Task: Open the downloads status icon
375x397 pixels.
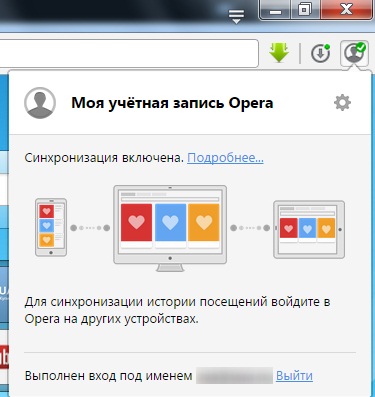Action: coord(320,53)
